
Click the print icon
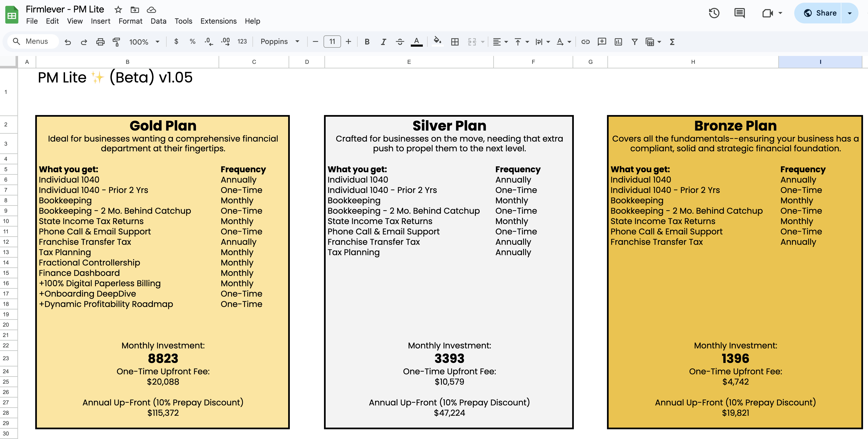[x=100, y=42]
